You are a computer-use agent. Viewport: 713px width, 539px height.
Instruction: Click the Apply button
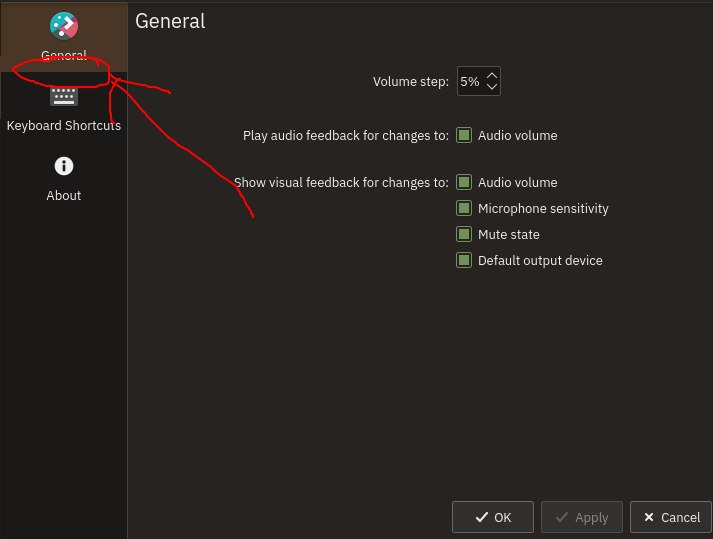click(x=582, y=517)
